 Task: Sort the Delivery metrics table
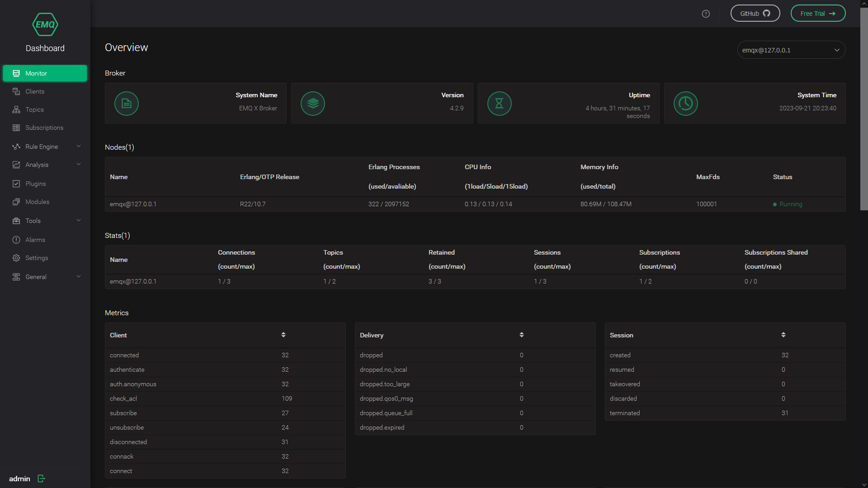point(522,335)
